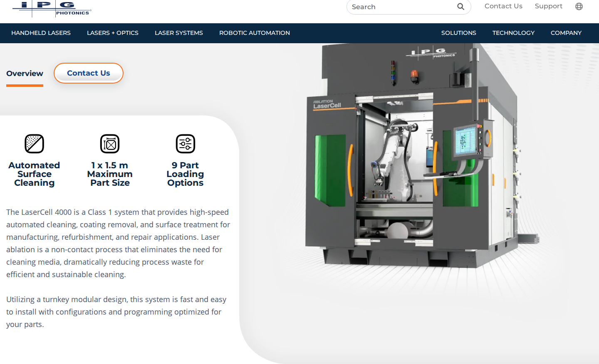Open the Handheld Lasers menu
The image size is (599, 364).
tap(41, 33)
